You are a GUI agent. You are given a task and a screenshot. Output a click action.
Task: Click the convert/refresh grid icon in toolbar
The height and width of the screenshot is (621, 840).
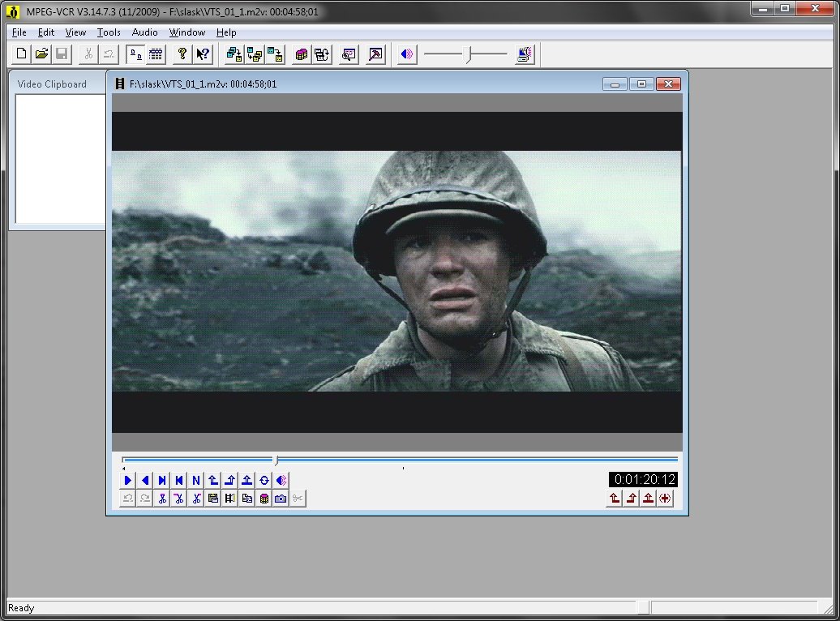click(x=322, y=54)
